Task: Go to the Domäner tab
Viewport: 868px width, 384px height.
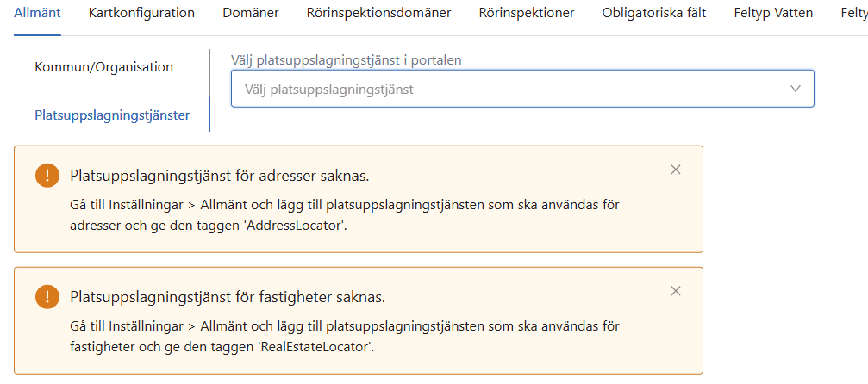Action: pyautogui.click(x=250, y=13)
